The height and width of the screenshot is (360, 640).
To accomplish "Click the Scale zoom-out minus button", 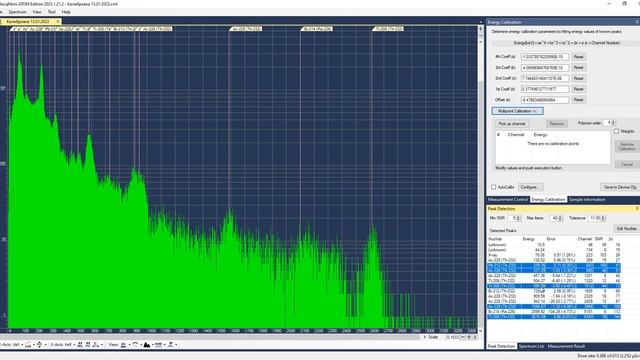I will tap(463, 337).
